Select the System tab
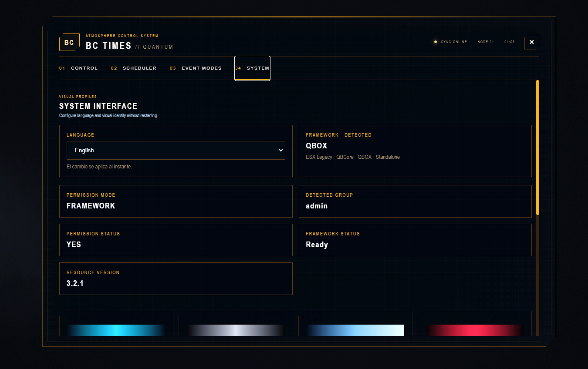Screen dimensions: 588x369 pos(252,68)
